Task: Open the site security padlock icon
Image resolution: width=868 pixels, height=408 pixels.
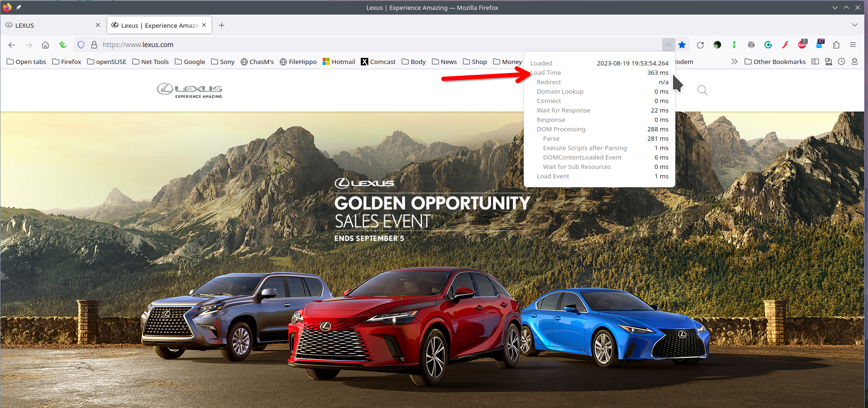Action: click(94, 45)
